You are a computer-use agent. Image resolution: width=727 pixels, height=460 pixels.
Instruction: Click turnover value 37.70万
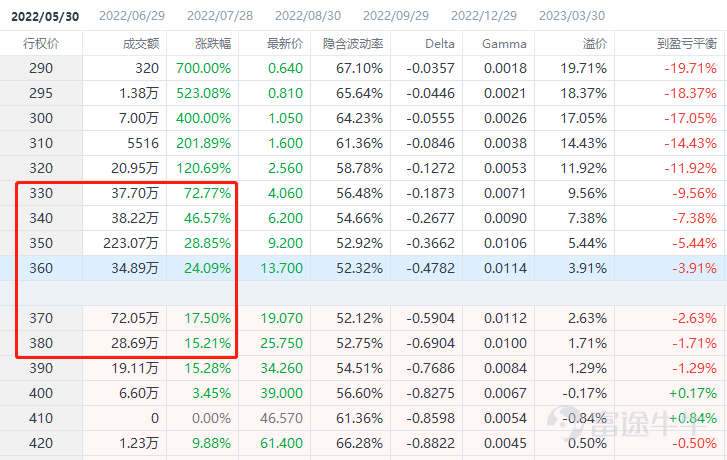135,193
